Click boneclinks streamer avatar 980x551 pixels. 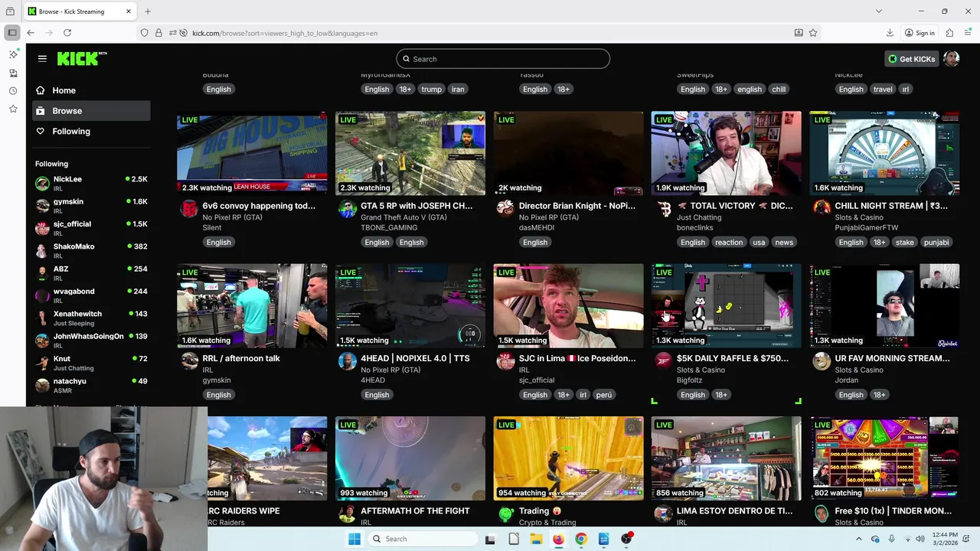[x=664, y=208]
